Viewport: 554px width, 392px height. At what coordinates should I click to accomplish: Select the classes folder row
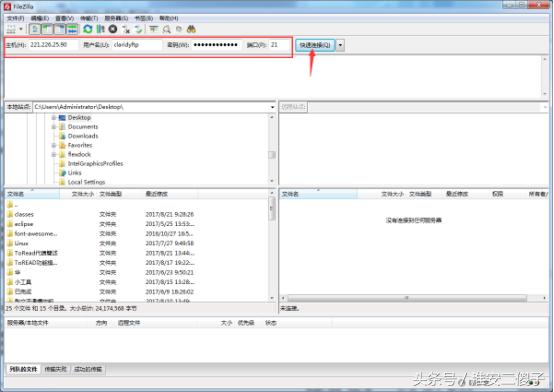click(x=137, y=215)
